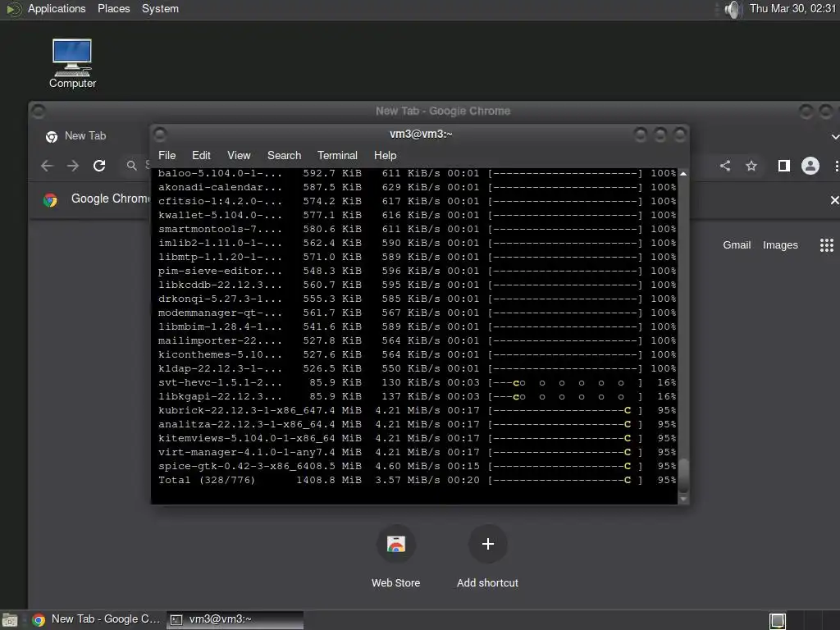The image size is (840, 630).
Task: Click the spice-gtk-0.42-3 download line
Action: 418,466
